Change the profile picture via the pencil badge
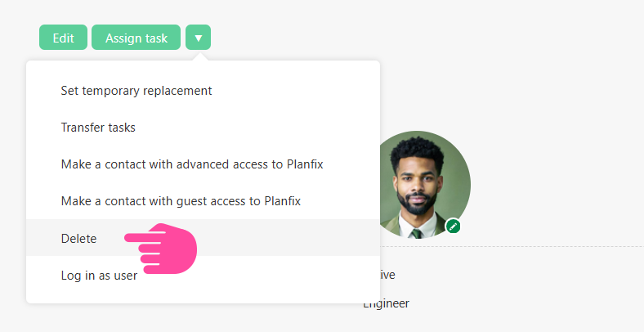The height and width of the screenshot is (332, 644). [x=454, y=226]
